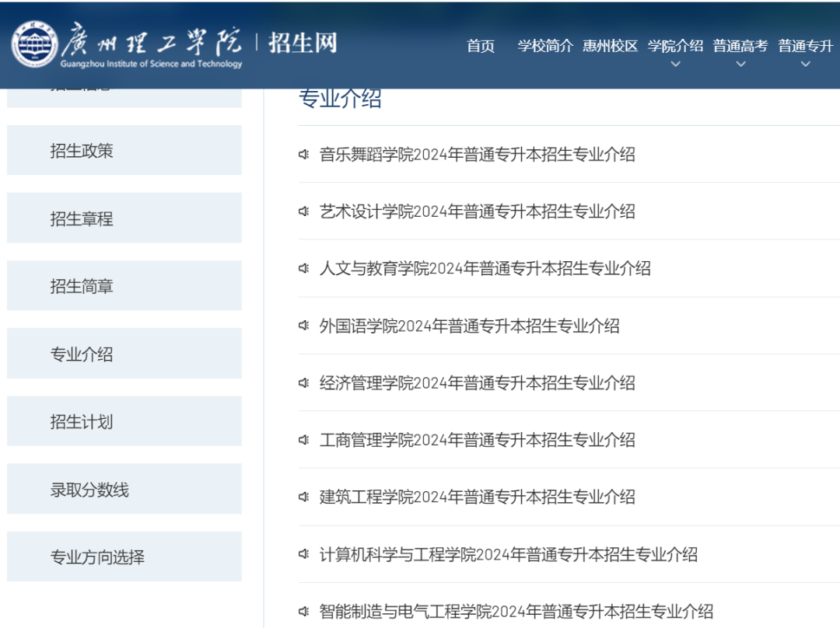Click the speaker icon beside 外国语学院 announcement
Screen dimensions: 840x628
pyautogui.click(x=304, y=326)
